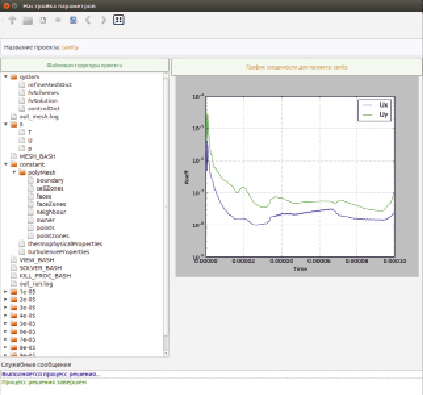Select the points file

[45, 228]
